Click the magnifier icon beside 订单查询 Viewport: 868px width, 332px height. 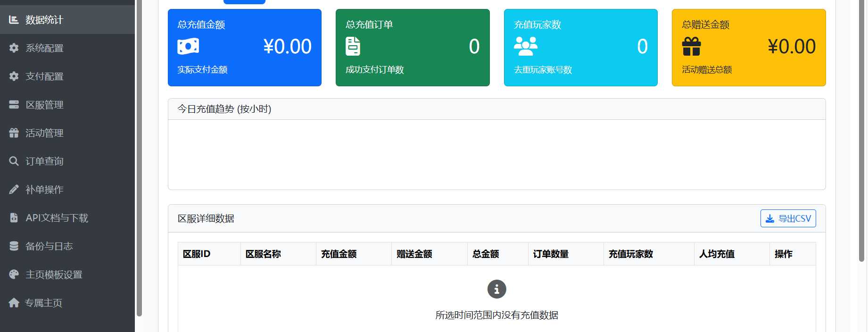(x=14, y=161)
